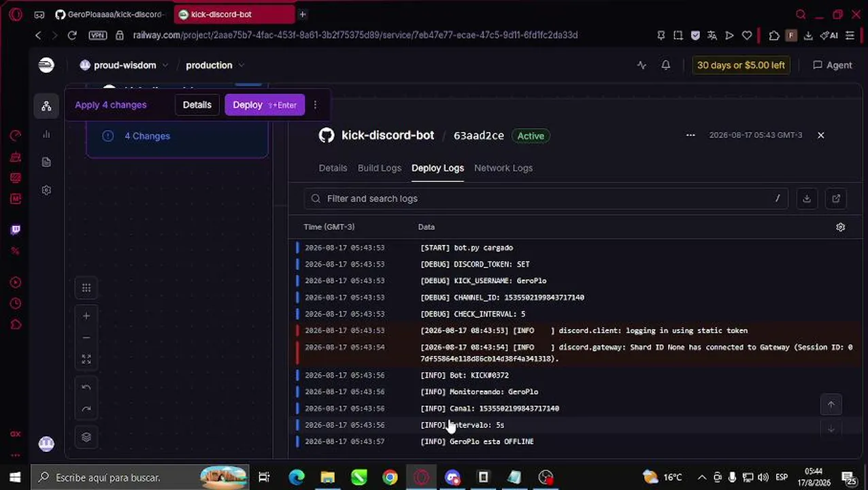Screen dimensions: 868x490
Task: Open the changes Details button
Action: [x=197, y=105]
